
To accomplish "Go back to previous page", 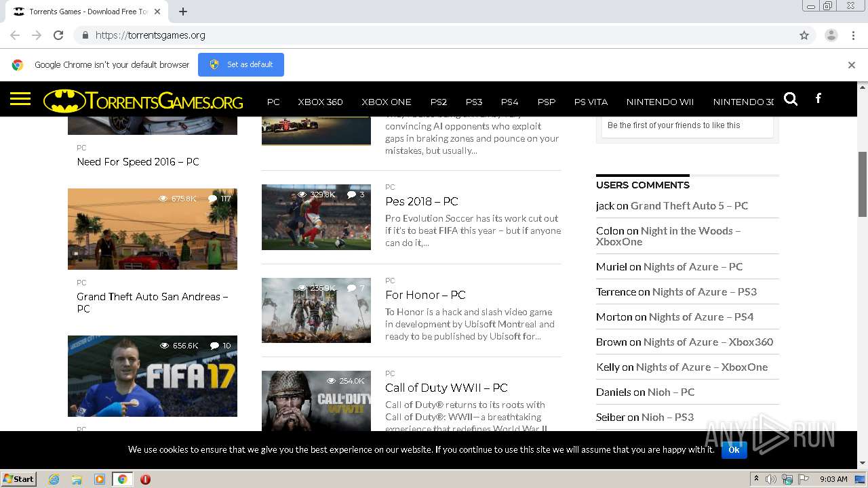I will [x=15, y=35].
